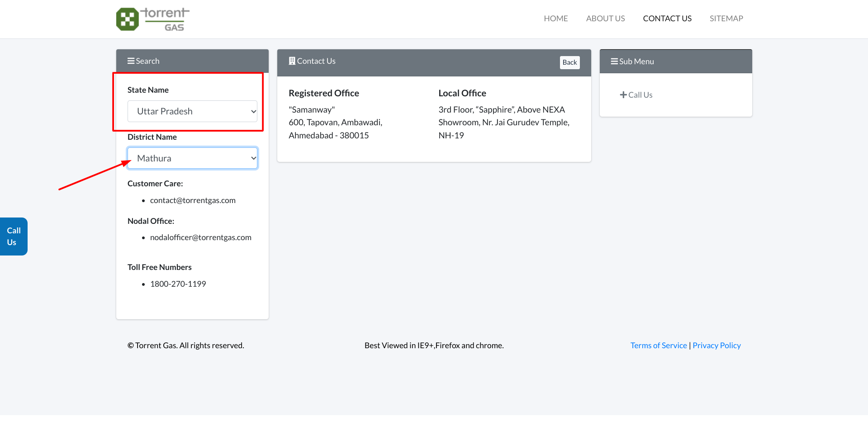The image size is (868, 421).
Task: Click the plus icon beside Call Us
Action: (x=623, y=95)
